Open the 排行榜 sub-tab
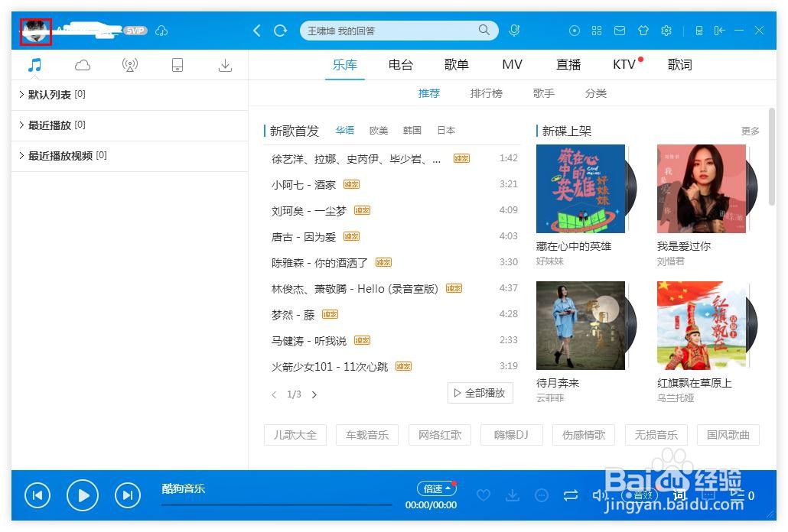This screenshot has height=532, width=788. (x=486, y=93)
